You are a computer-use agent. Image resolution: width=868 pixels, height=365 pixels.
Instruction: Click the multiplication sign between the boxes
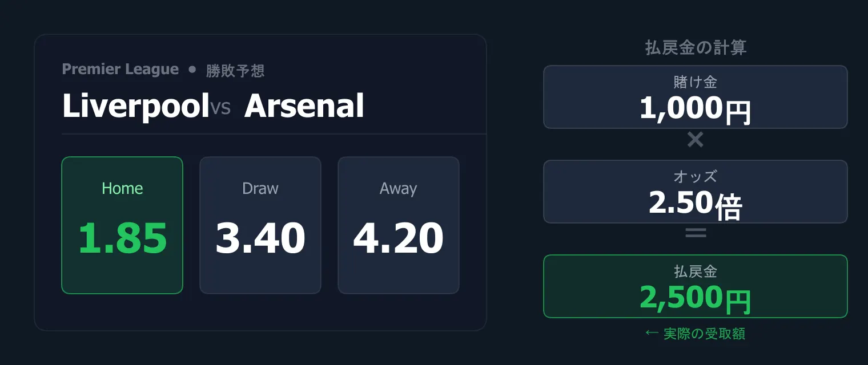pyautogui.click(x=695, y=140)
